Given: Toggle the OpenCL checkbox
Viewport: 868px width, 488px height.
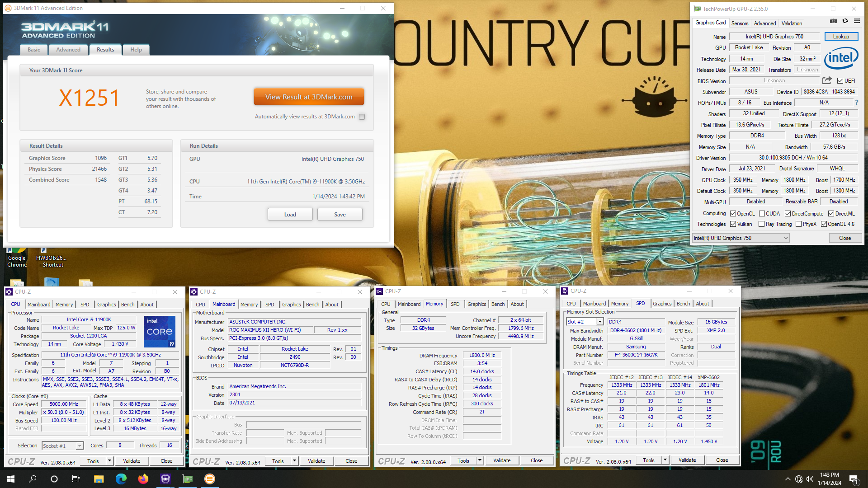Looking at the screenshot, I should 733,214.
